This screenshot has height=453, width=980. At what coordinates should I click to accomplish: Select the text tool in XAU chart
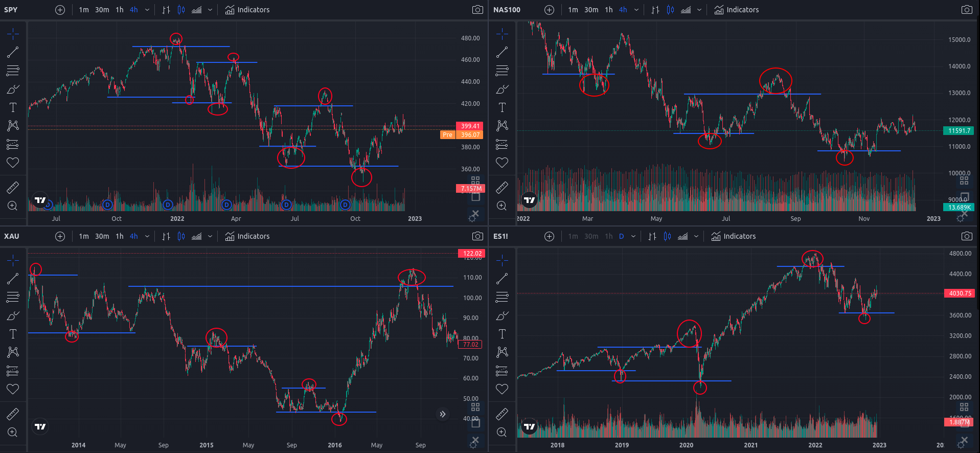pyautogui.click(x=13, y=334)
